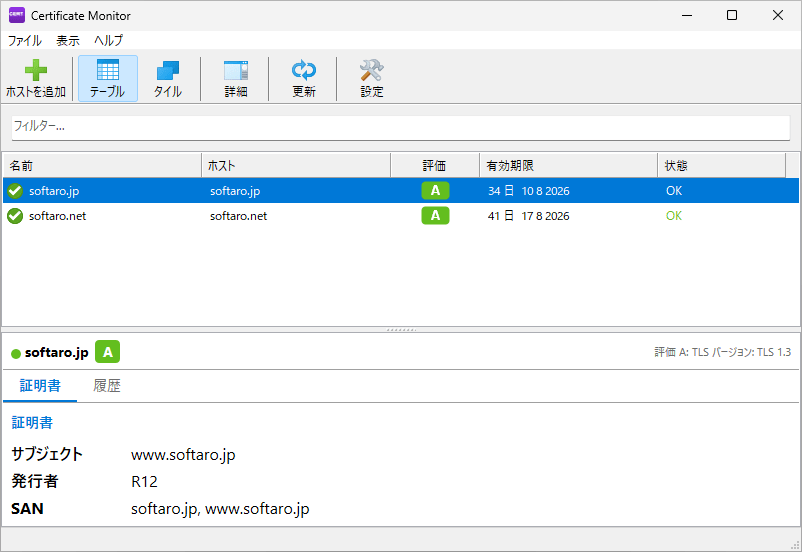The height and width of the screenshot is (552, 802).
Task: Click the 証明書 section heading
Action: (32, 423)
